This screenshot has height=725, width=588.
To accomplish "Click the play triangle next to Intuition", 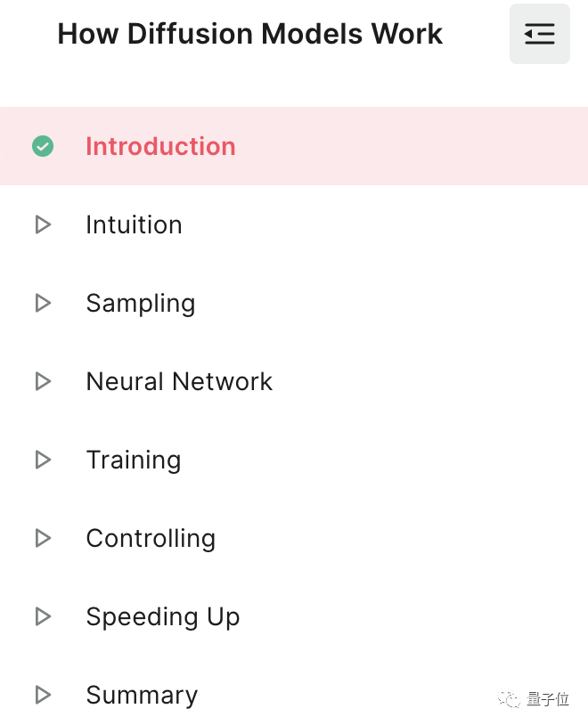I will pyautogui.click(x=42, y=224).
